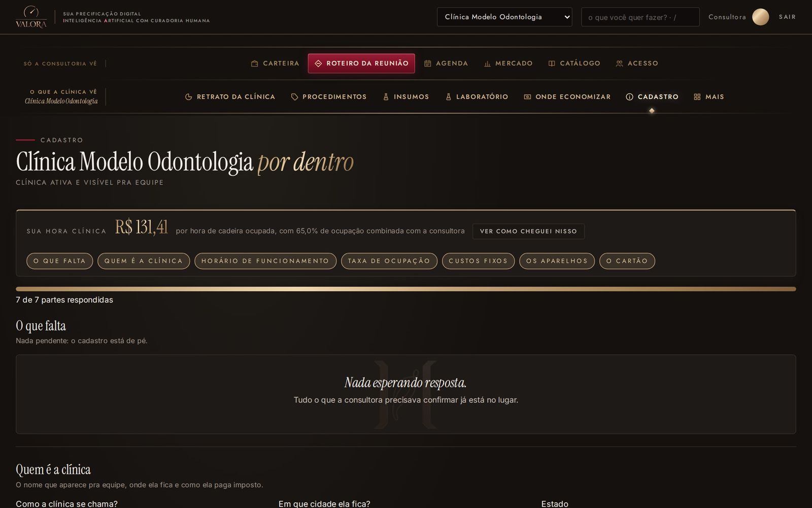Screen dimensions: 812x508
Task: Click the cadastro completion progress bar
Action: click(x=406, y=289)
